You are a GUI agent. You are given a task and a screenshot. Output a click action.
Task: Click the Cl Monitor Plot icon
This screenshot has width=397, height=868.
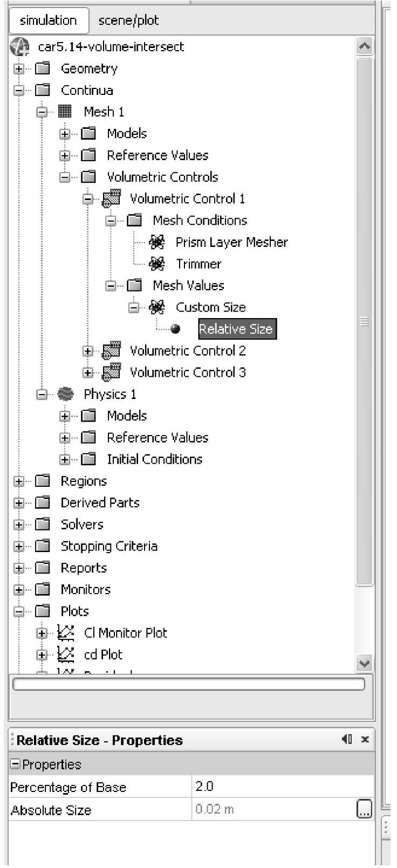point(65,633)
